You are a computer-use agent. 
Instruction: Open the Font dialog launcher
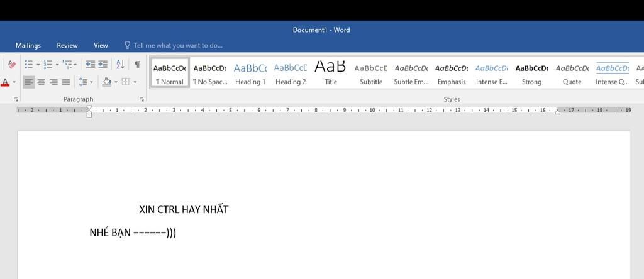[x=16, y=99]
